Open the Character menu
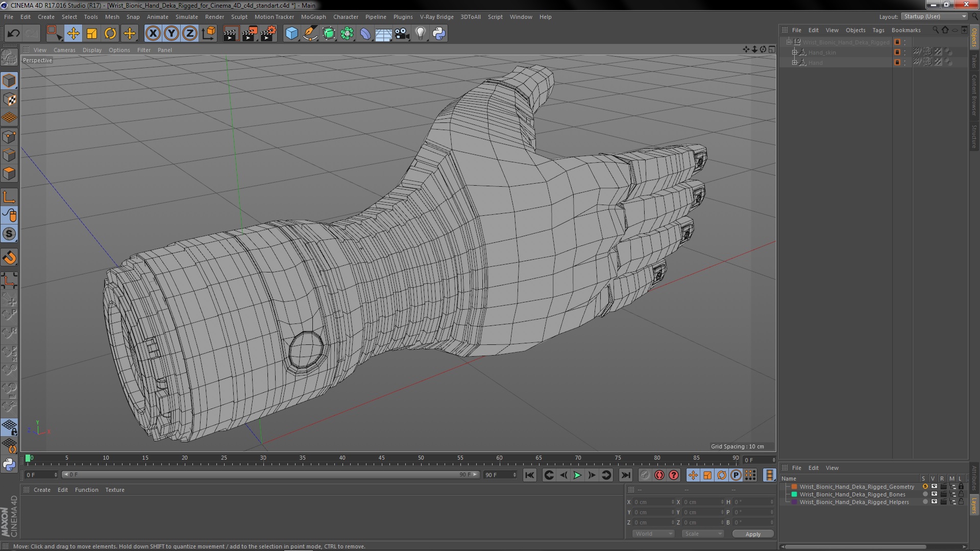Screen dimensions: 980x551 click(x=346, y=17)
